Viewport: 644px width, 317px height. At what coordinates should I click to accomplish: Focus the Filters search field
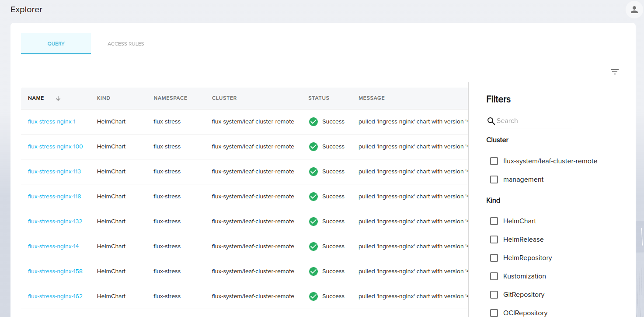click(x=534, y=121)
